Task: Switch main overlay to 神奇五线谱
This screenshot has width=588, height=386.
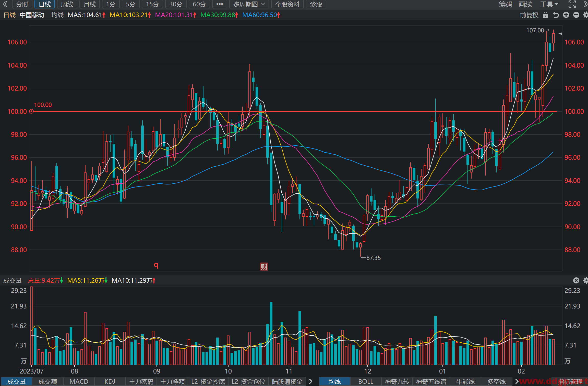Action: (x=431, y=381)
